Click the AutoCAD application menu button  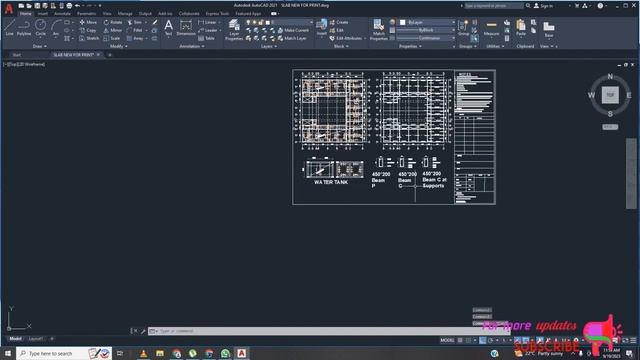coord(9,8)
